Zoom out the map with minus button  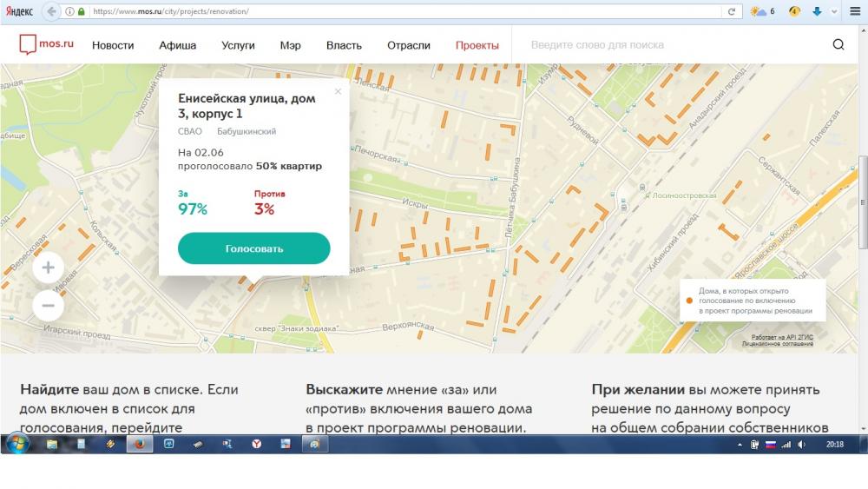(x=48, y=305)
